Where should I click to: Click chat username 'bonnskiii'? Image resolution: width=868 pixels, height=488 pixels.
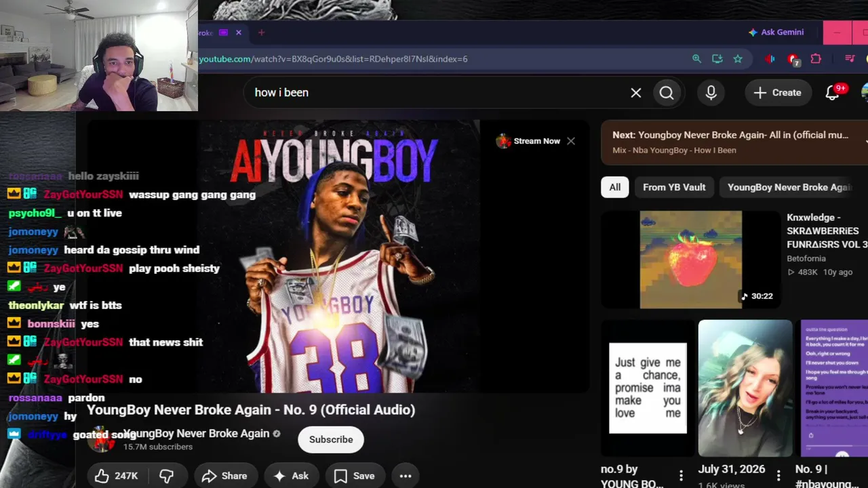coord(51,324)
